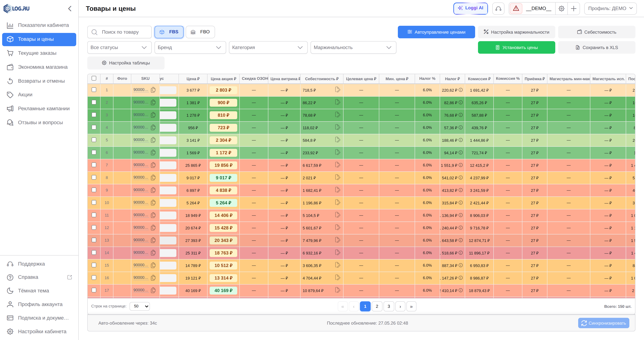The height and width of the screenshot is (340, 644).
Task: Expand the Бренд filter dropdown
Action: (x=190, y=47)
